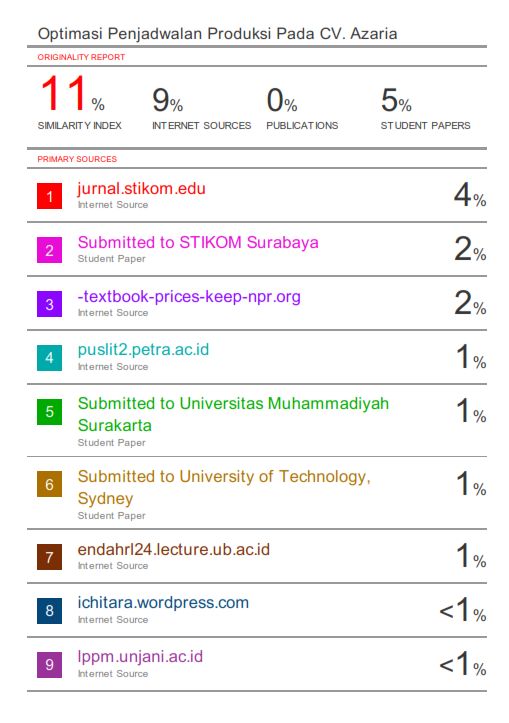This screenshot has width=509, height=723.
Task: Click the brown source number 7 badge
Action: (49, 557)
